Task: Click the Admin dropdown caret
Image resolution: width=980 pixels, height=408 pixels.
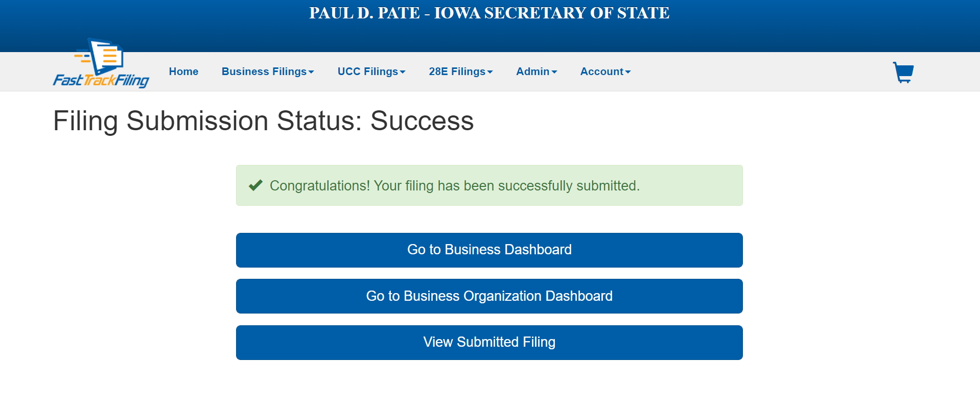Action: click(554, 72)
